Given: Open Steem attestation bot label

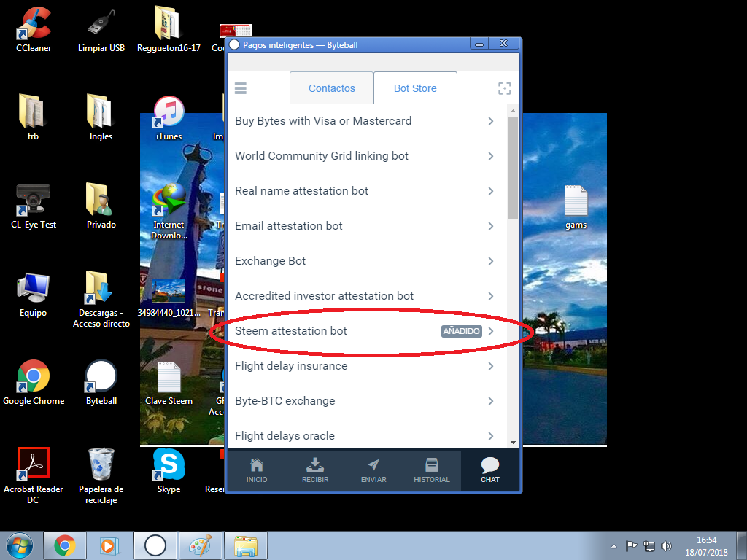Looking at the screenshot, I should [x=290, y=331].
